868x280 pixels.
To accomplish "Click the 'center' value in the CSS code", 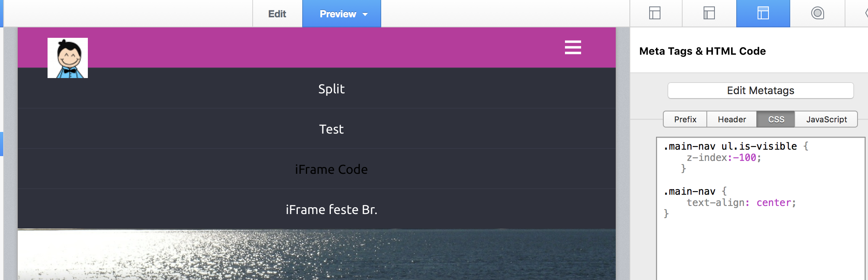I will [x=774, y=203].
